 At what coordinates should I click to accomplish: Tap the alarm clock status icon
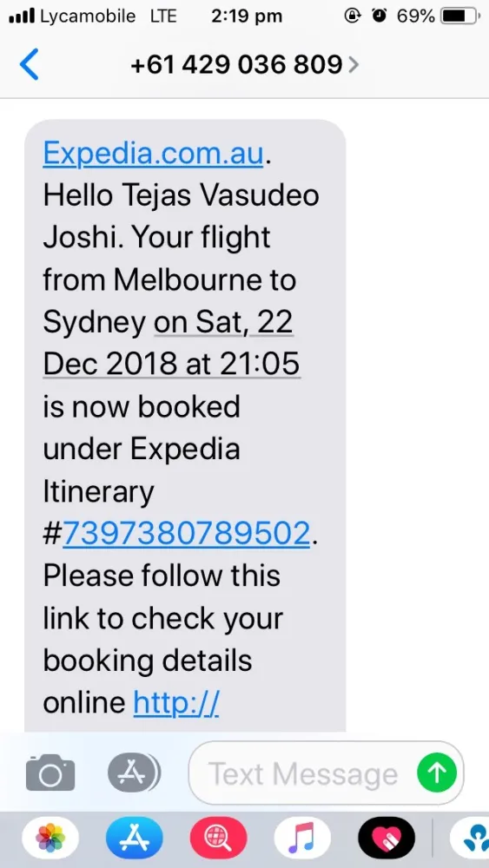[380, 16]
